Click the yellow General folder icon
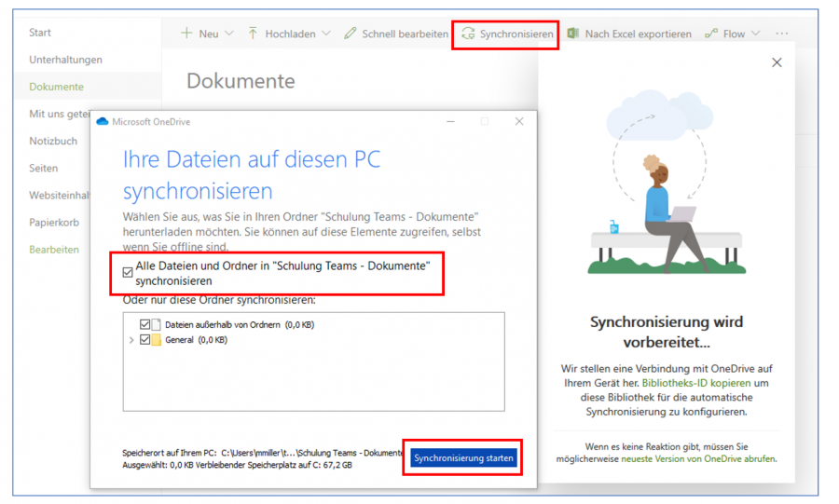Screen dimensions: 839x504 click(x=157, y=340)
